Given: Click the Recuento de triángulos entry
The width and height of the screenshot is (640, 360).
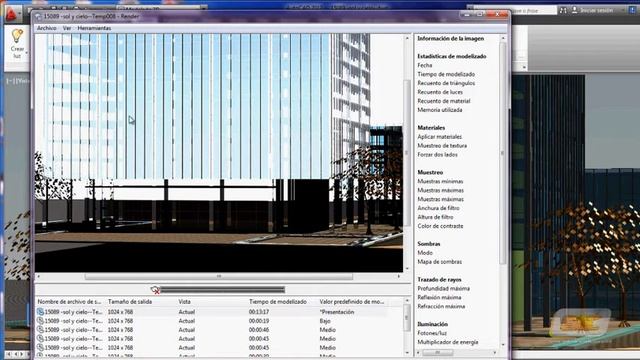Looking at the screenshot, I should (446, 83).
